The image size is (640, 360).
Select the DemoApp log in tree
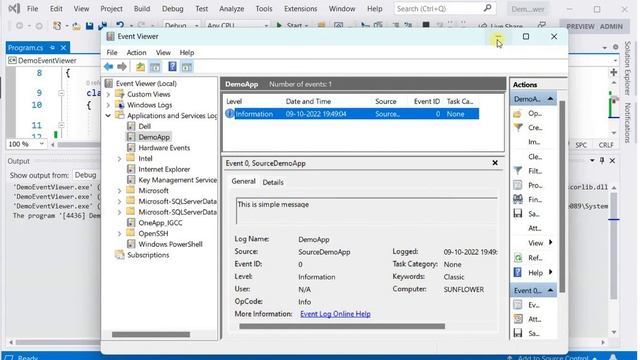(154, 137)
